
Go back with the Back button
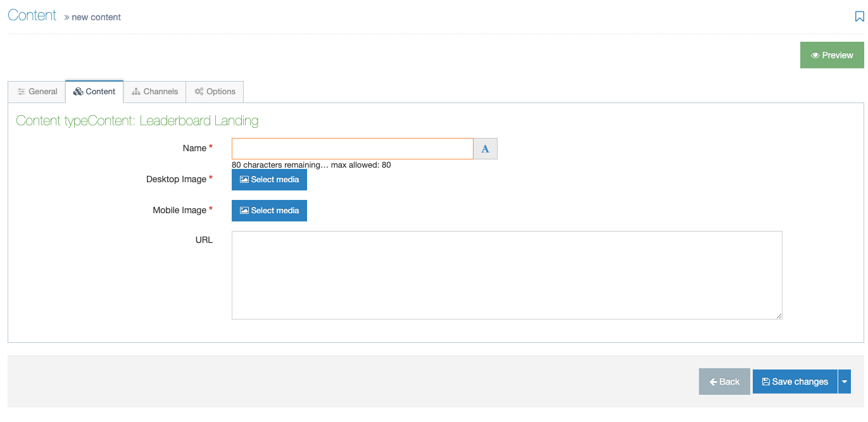point(724,382)
